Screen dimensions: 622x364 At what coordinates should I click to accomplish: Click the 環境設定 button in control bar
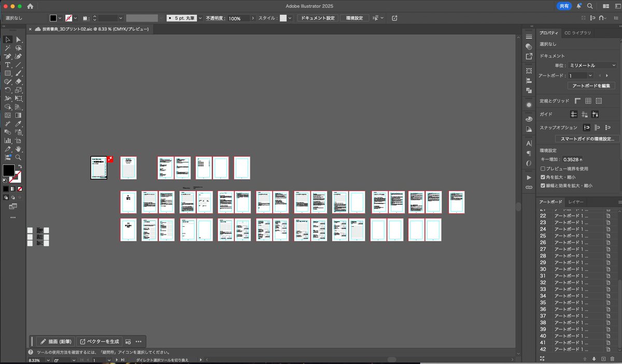(355, 18)
